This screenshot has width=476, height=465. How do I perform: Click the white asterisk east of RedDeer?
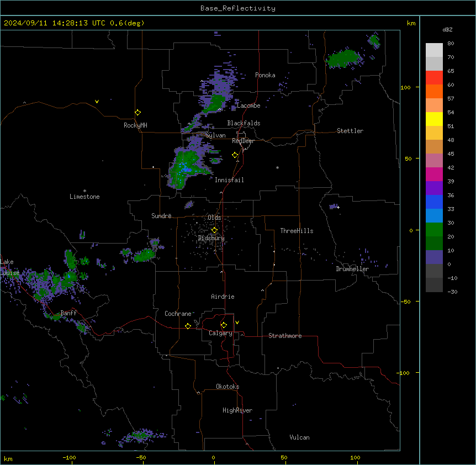pyautogui.click(x=277, y=167)
